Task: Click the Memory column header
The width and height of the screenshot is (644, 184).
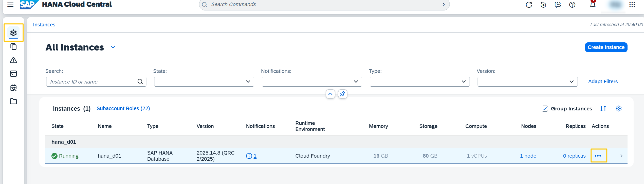Action: point(378,126)
